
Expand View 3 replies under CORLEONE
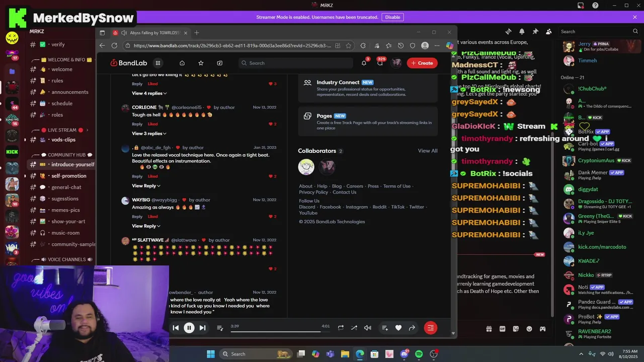coord(149,133)
